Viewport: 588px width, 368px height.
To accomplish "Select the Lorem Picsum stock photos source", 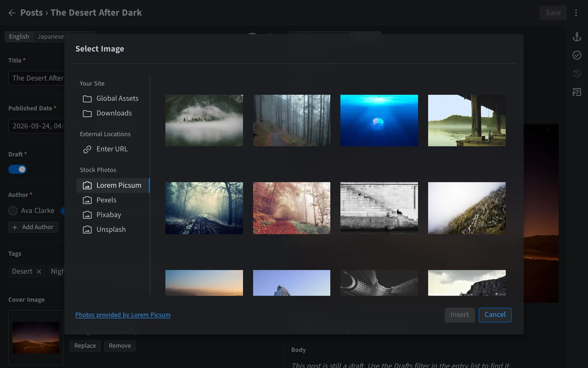I will [112, 185].
